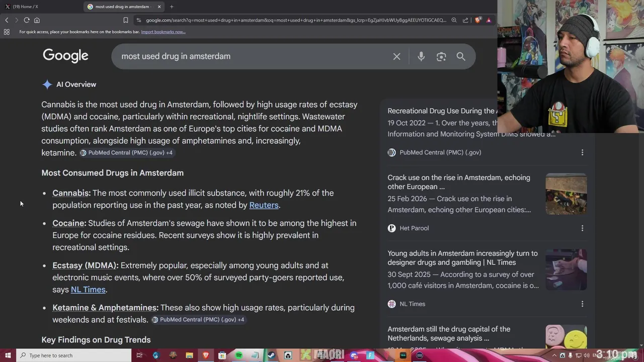Image resolution: width=644 pixels, height=362 pixels.
Task: Open Brave Shields lion icon
Action: [477, 20]
